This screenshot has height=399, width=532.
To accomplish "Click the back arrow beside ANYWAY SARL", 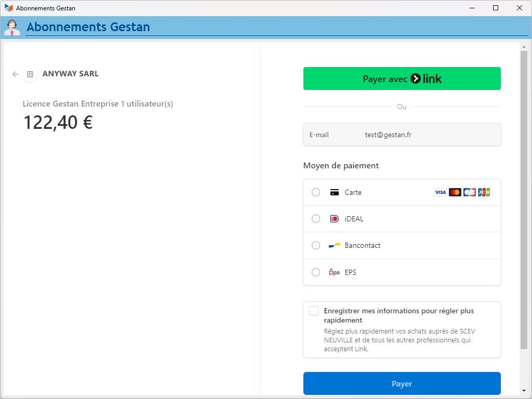I will click(16, 74).
